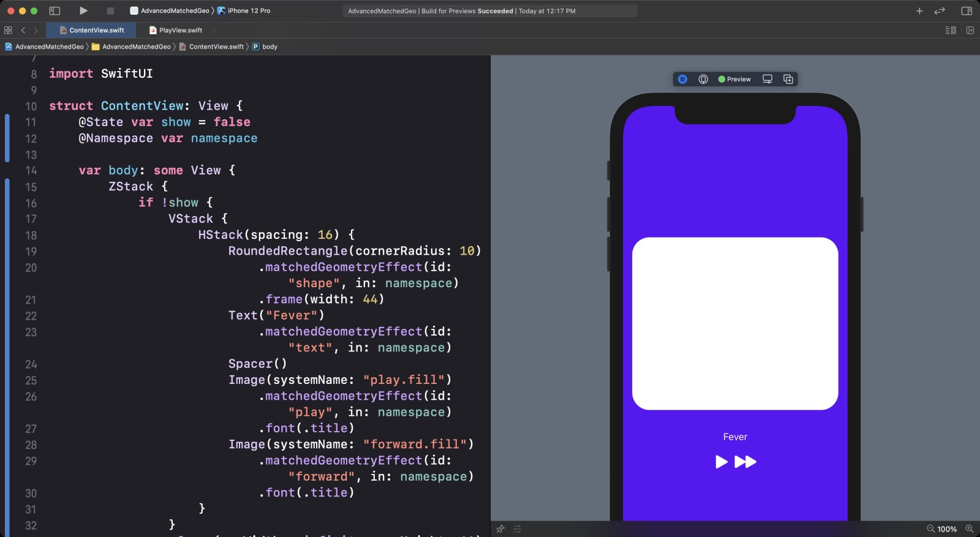This screenshot has width=980, height=537.
Task: Click line number 18 in the gutter
Action: (31, 236)
